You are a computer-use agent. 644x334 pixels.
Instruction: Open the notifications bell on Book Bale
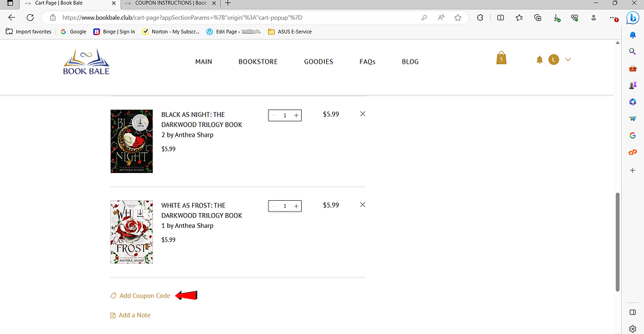click(x=539, y=60)
